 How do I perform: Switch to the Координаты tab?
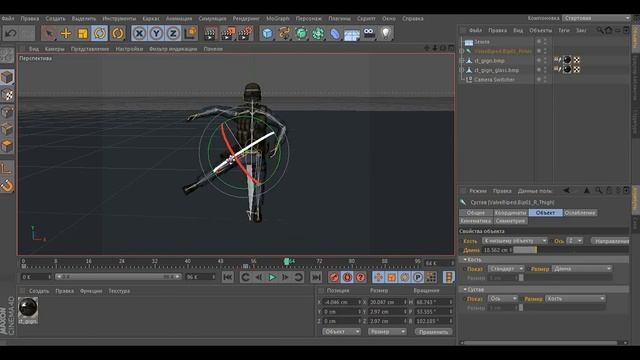click(x=511, y=213)
